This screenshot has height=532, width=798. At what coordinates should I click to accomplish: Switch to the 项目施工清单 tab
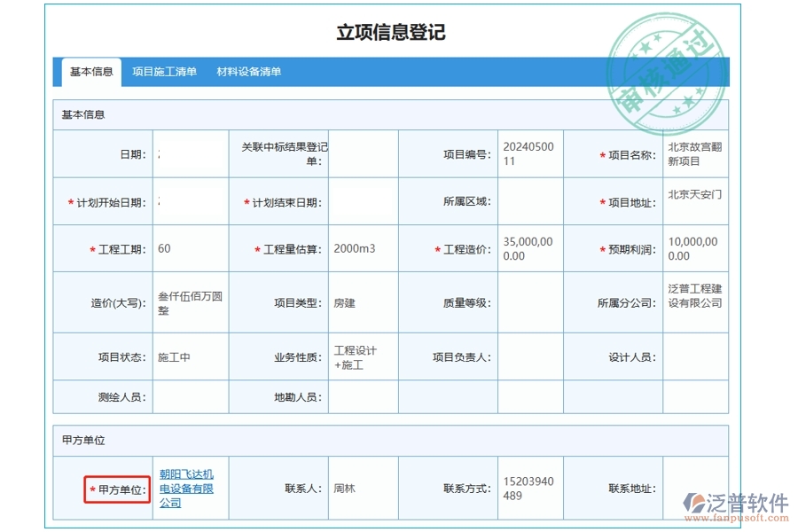162,71
